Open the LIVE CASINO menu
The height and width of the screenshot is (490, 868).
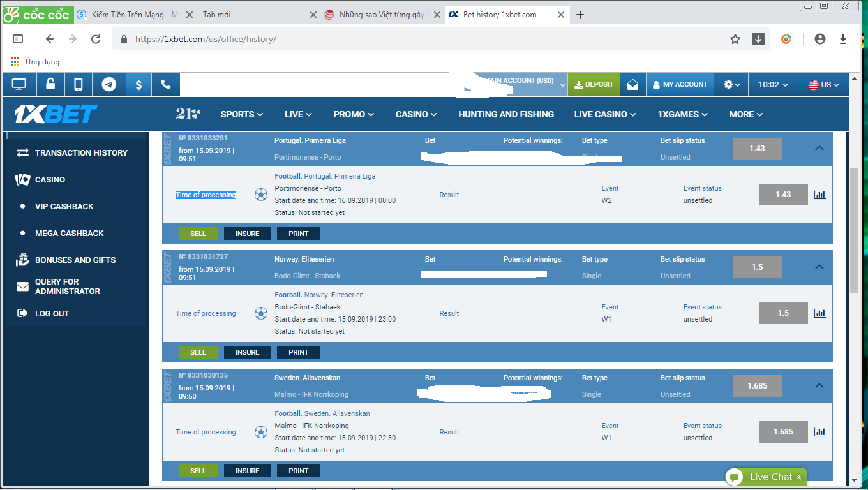tap(605, 114)
